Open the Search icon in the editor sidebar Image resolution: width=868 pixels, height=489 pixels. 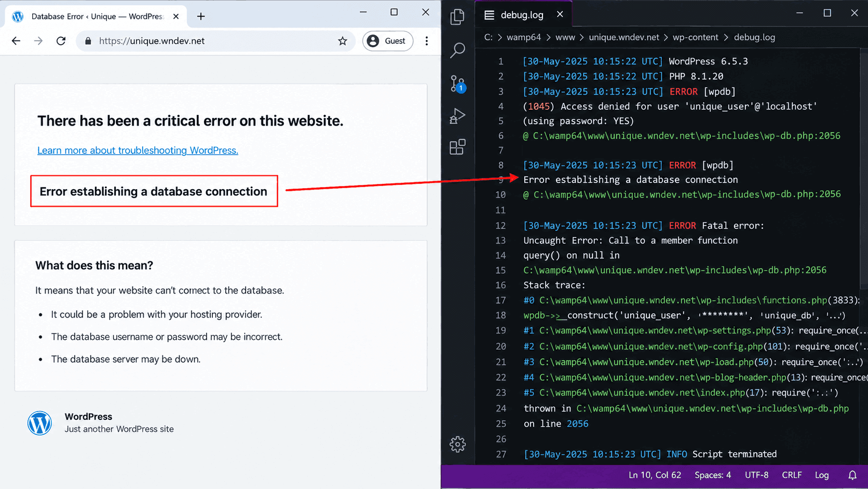[x=457, y=50]
